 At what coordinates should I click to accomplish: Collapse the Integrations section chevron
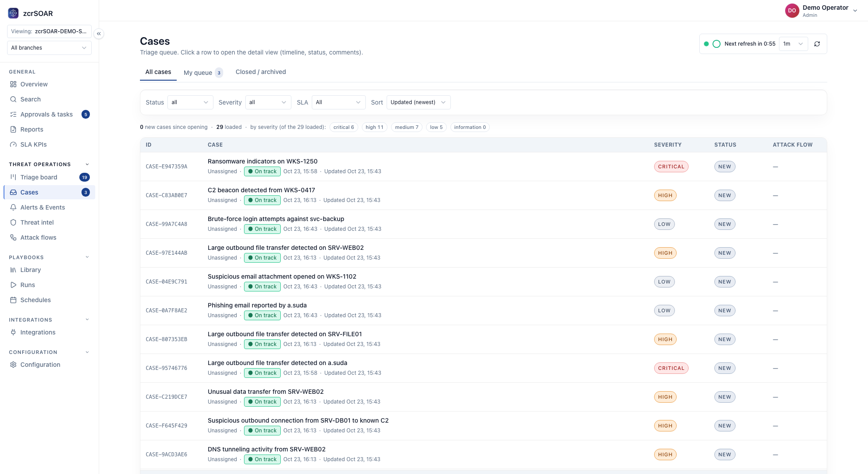coord(87,319)
